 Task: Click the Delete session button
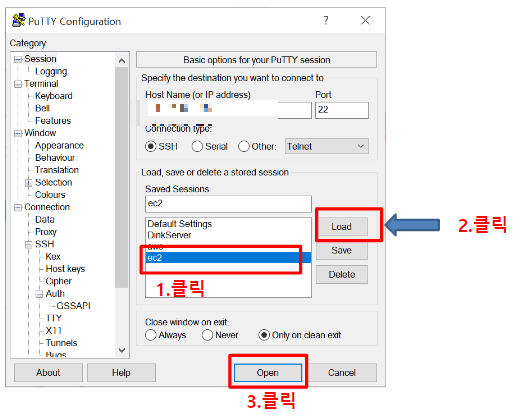pos(342,274)
